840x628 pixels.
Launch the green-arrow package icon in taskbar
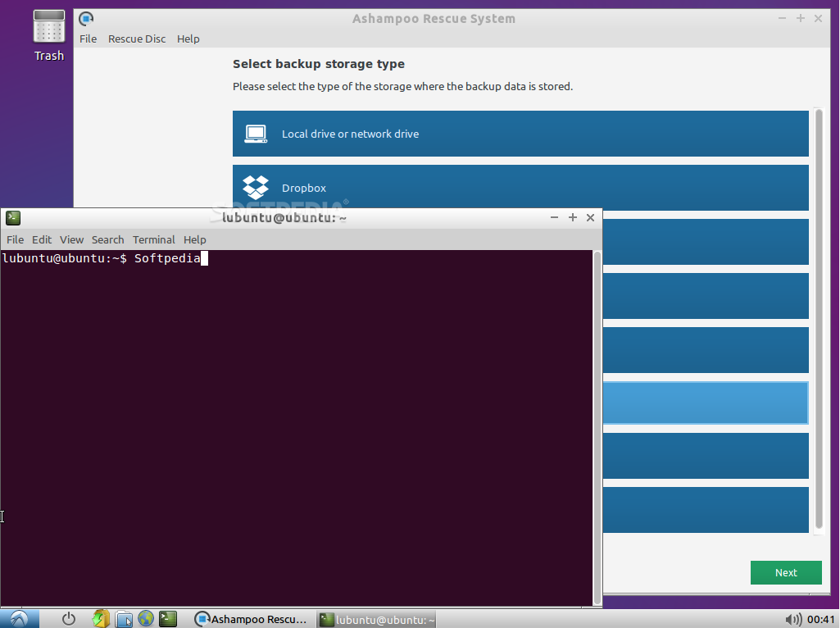pos(101,619)
